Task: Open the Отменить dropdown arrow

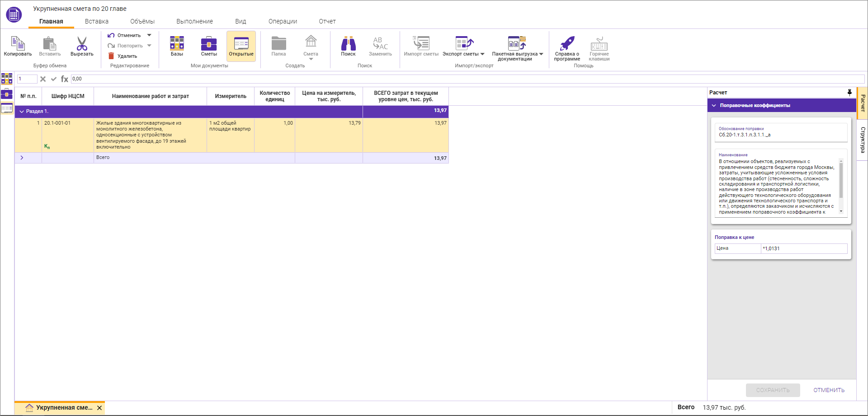Action: click(x=149, y=35)
